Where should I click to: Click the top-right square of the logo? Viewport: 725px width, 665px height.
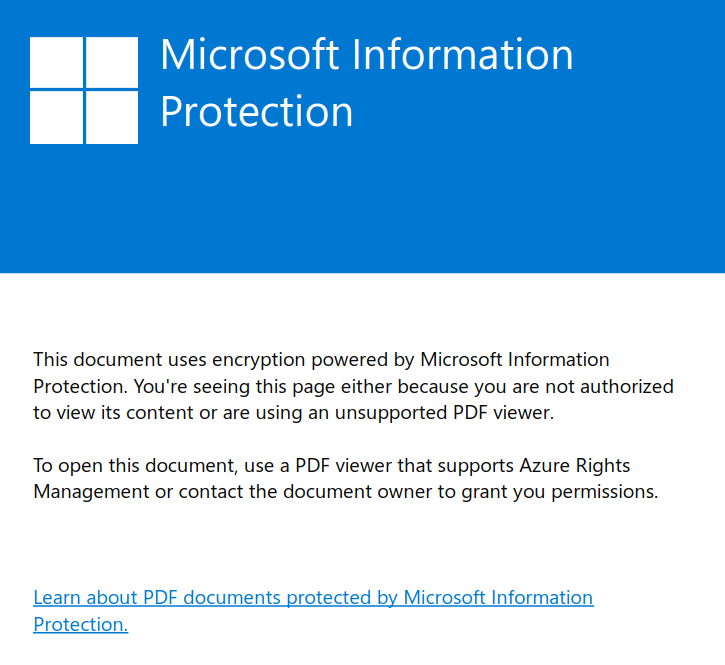tap(112, 62)
